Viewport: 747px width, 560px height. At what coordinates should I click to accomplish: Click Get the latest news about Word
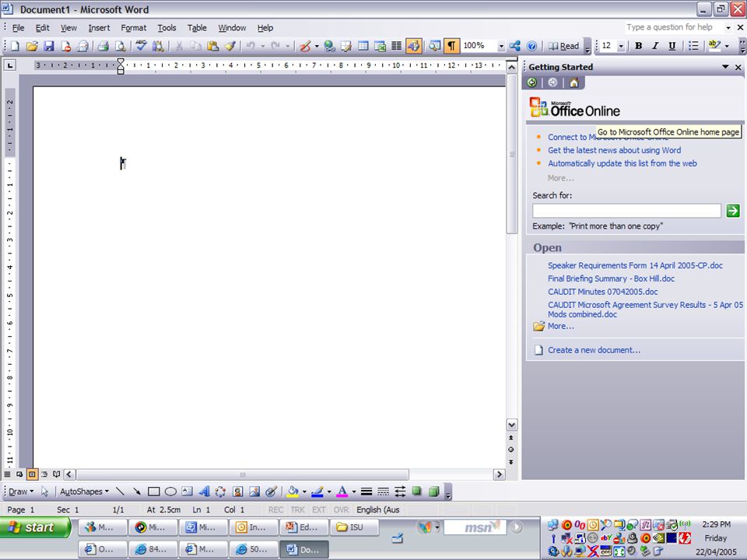(614, 150)
